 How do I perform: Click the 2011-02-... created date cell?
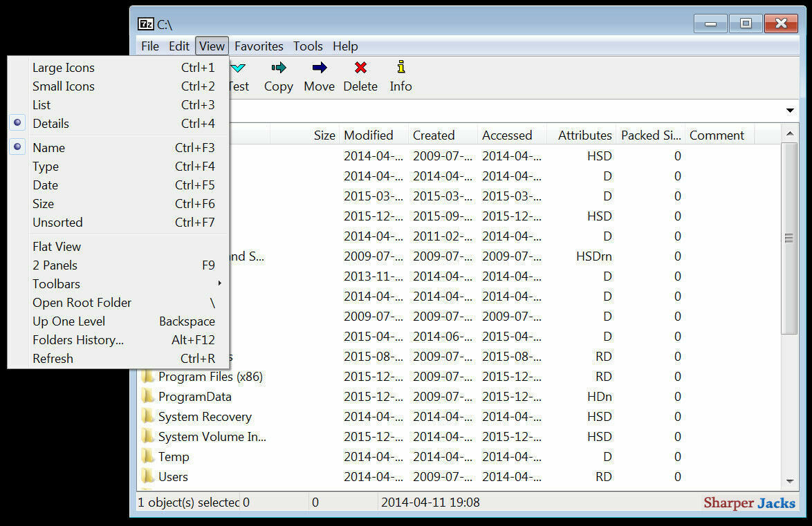[x=442, y=236]
